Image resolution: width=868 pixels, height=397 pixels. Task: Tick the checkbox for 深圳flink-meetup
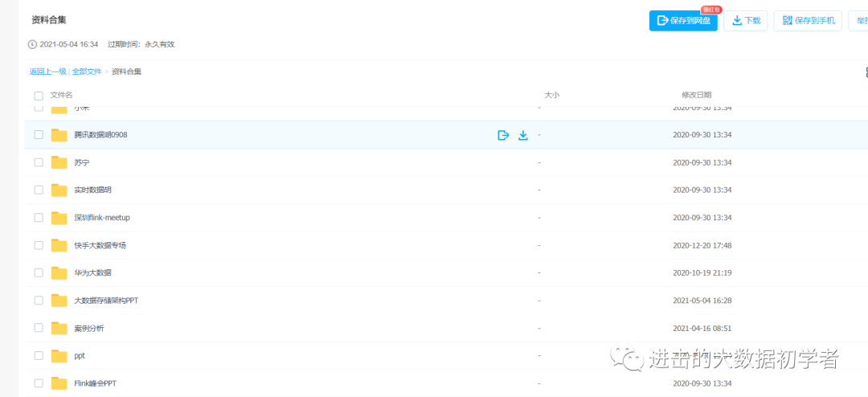point(39,218)
